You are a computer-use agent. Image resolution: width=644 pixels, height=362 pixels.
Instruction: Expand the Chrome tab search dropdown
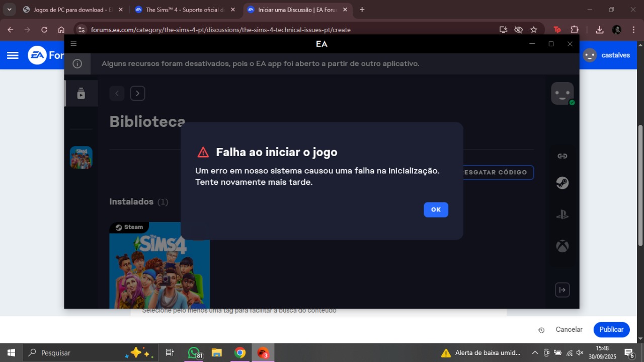point(9,10)
